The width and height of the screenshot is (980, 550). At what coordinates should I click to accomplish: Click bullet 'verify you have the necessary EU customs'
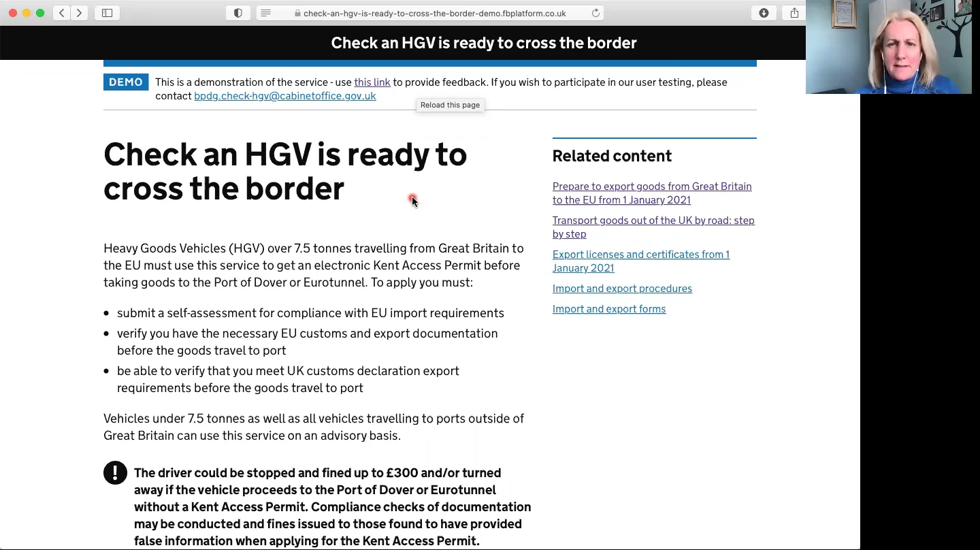(x=308, y=342)
